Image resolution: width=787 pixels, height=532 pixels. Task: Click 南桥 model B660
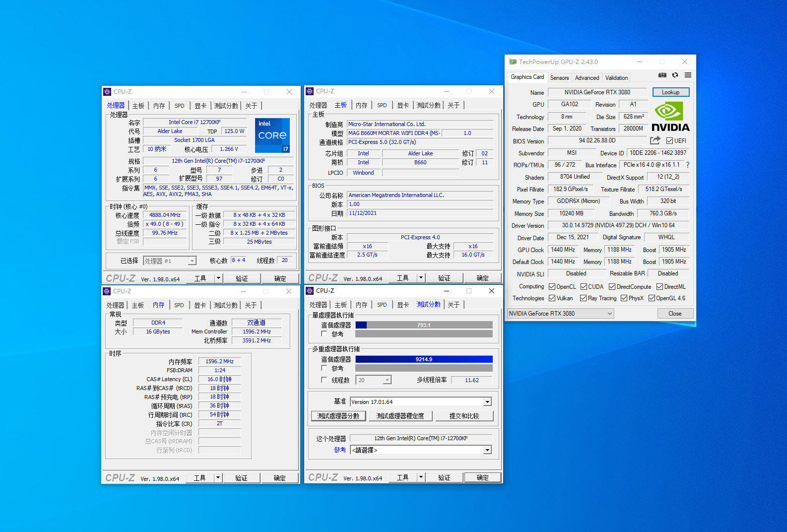pos(420,162)
